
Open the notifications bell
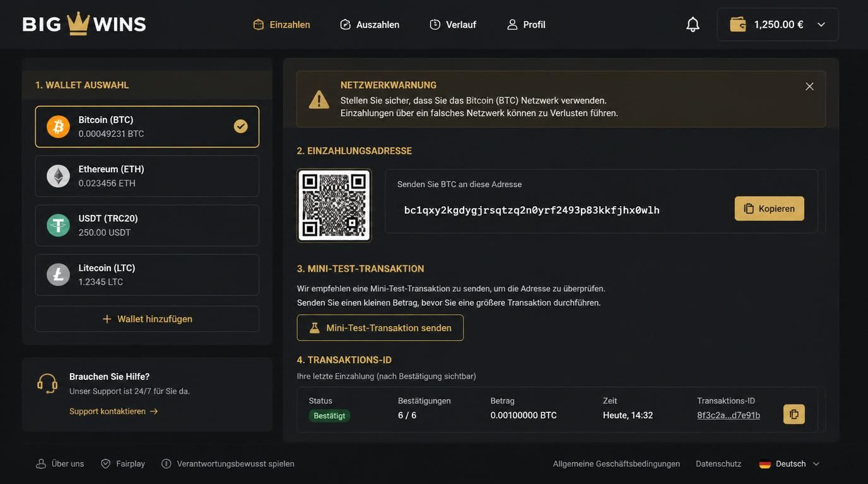[693, 25]
